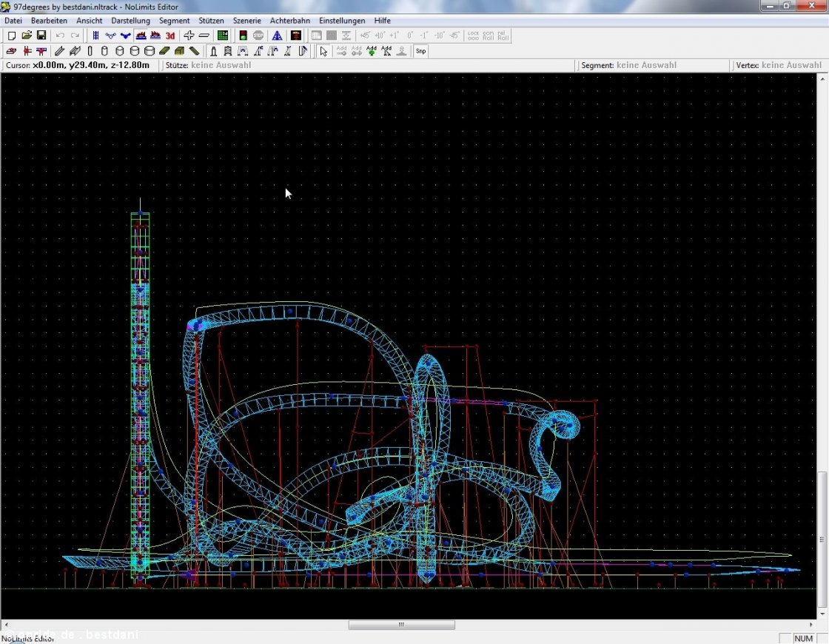Toggle the blue filled track display mode
829x644 pixels.
125,36
